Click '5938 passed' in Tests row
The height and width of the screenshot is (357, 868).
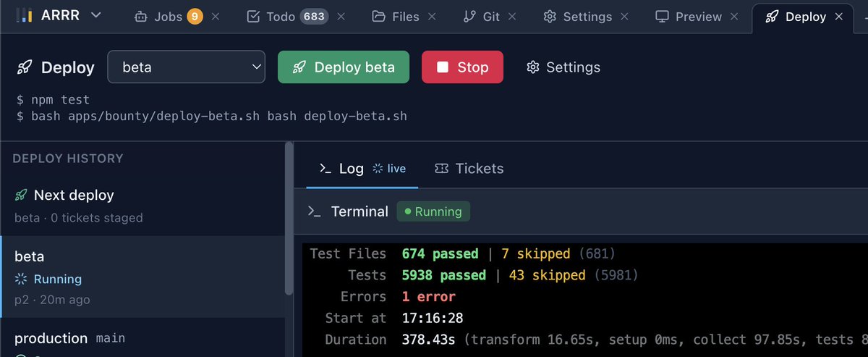point(443,275)
